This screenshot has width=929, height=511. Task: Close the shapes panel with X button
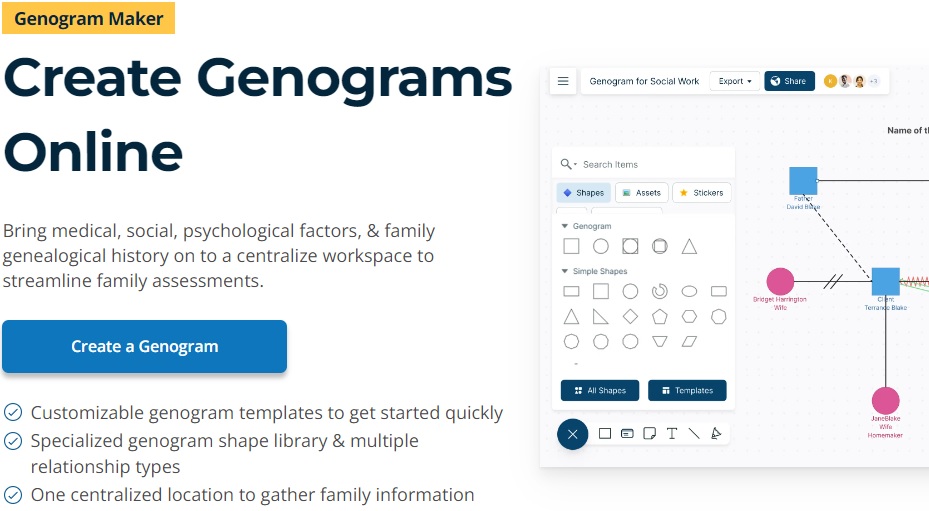tap(572, 434)
